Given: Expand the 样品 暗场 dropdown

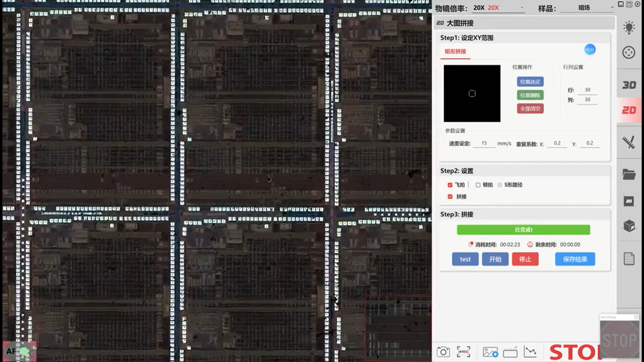Looking at the screenshot, I should pyautogui.click(x=587, y=8).
